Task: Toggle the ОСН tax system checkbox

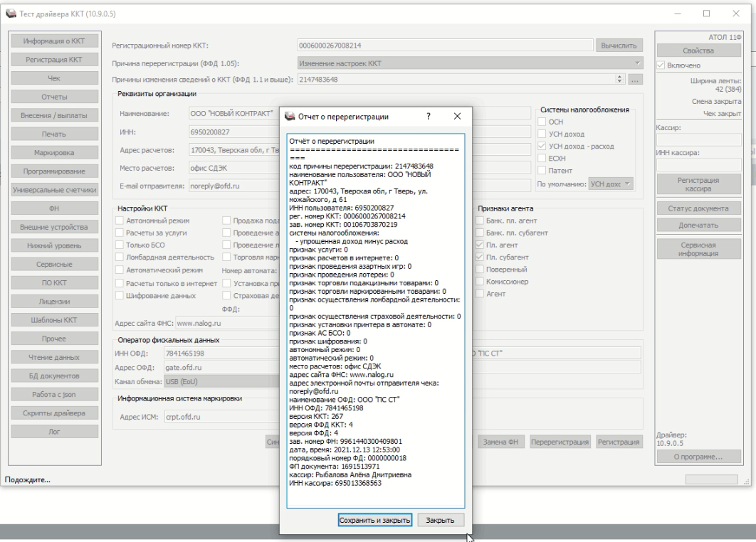Action: tap(541, 122)
